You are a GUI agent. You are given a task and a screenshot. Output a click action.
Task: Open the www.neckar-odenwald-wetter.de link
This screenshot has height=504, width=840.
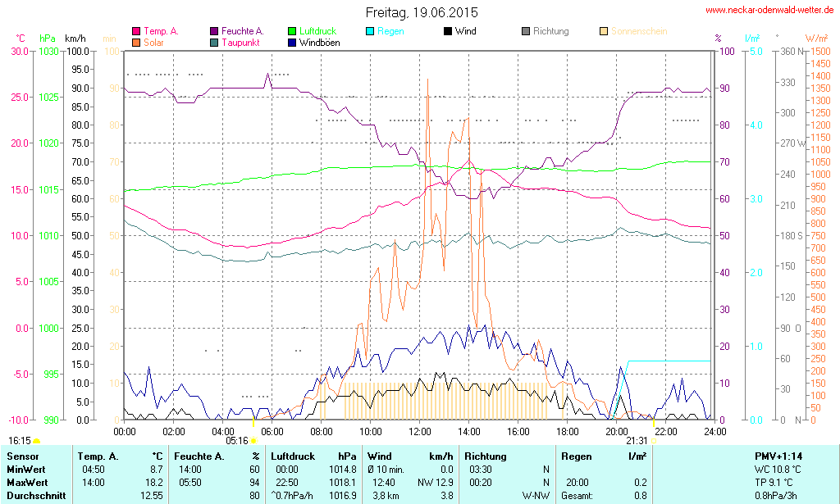[x=769, y=11]
